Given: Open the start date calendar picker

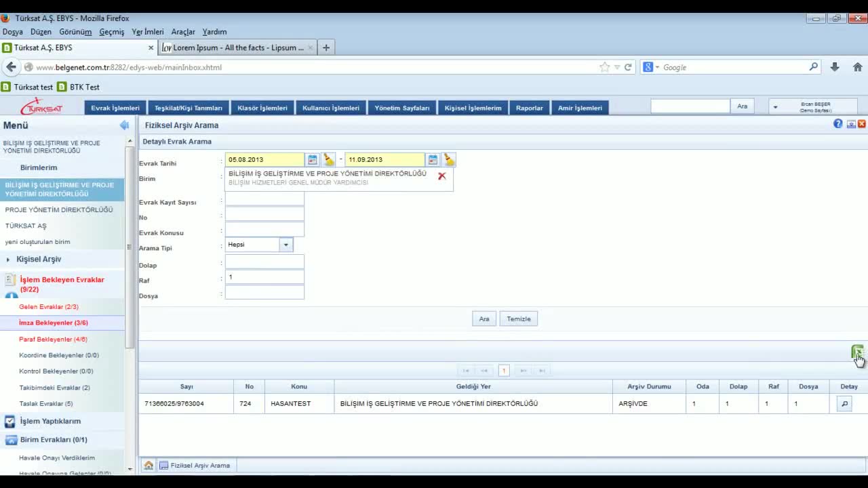Looking at the screenshot, I should 312,160.
